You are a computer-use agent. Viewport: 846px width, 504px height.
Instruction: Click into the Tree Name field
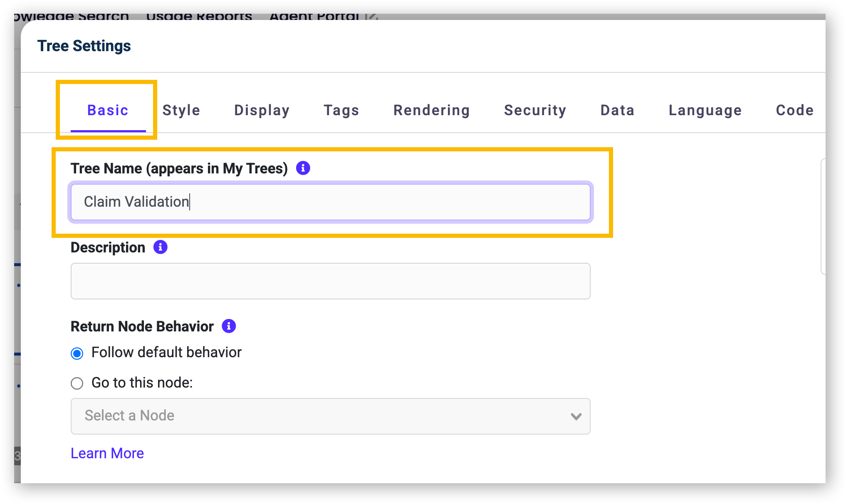click(331, 202)
